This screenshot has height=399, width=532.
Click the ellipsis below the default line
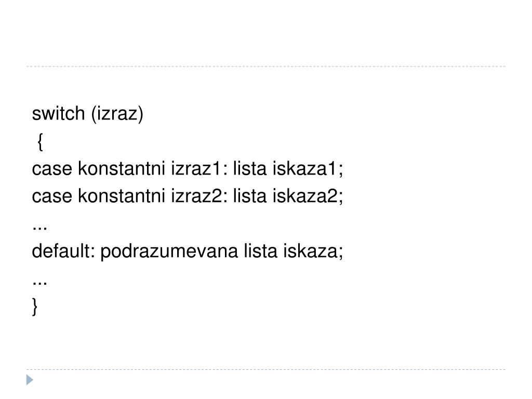tap(39, 284)
